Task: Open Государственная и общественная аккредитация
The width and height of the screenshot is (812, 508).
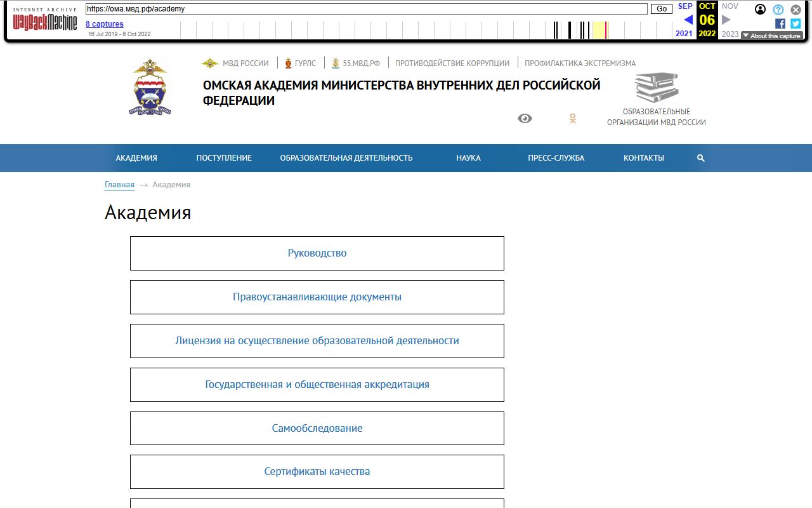Action: click(317, 385)
